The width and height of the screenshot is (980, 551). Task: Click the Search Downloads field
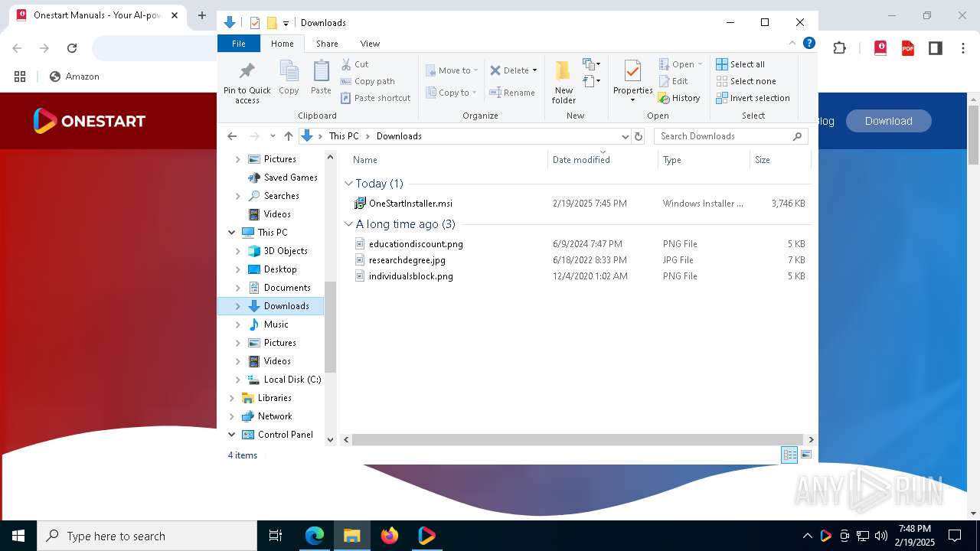tap(730, 136)
